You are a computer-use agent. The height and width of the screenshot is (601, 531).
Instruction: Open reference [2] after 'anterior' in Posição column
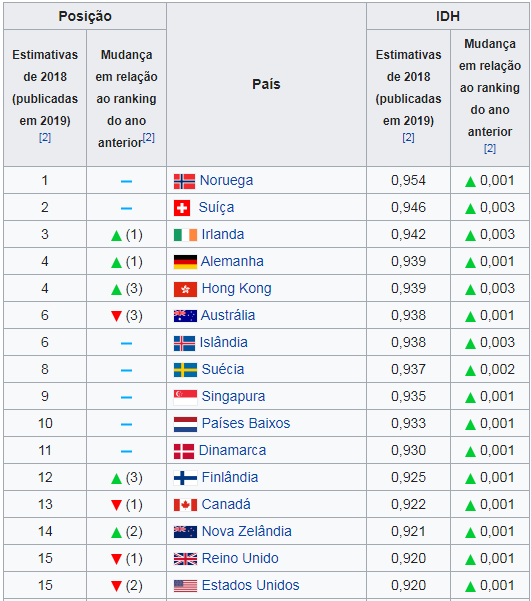pyautogui.click(x=148, y=137)
